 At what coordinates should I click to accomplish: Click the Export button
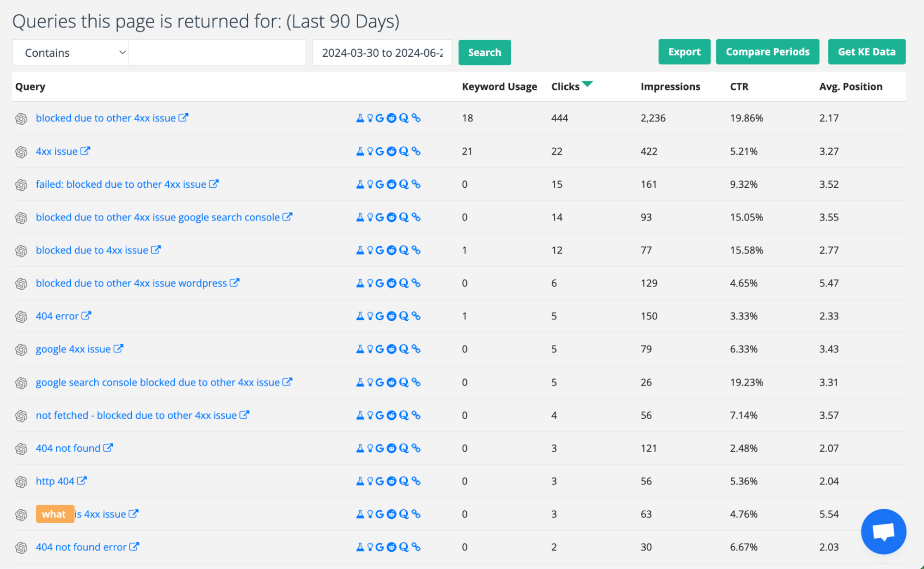pos(684,52)
